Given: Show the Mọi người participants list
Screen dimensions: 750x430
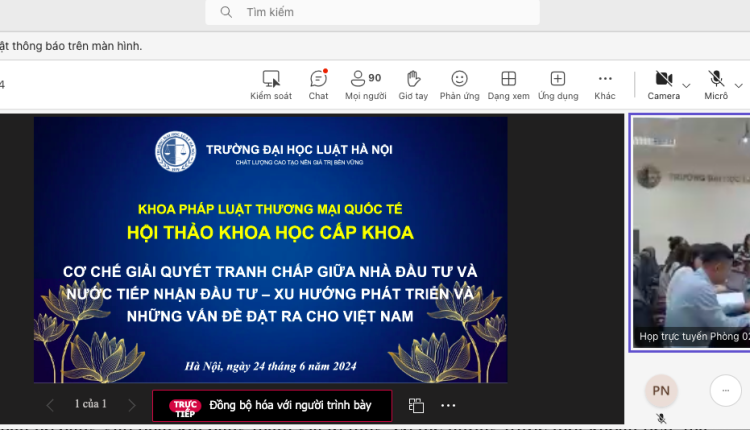Looking at the screenshot, I should coord(364,79).
